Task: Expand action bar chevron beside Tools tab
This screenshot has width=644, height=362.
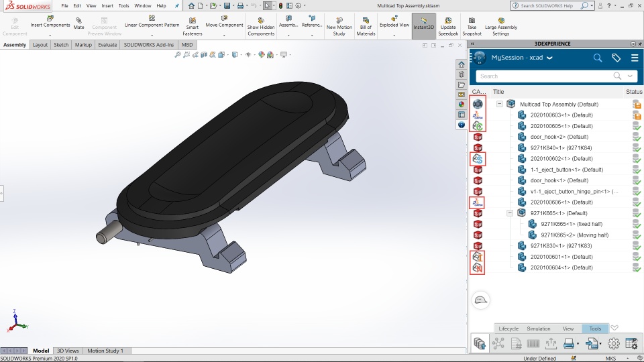Action: point(614,328)
